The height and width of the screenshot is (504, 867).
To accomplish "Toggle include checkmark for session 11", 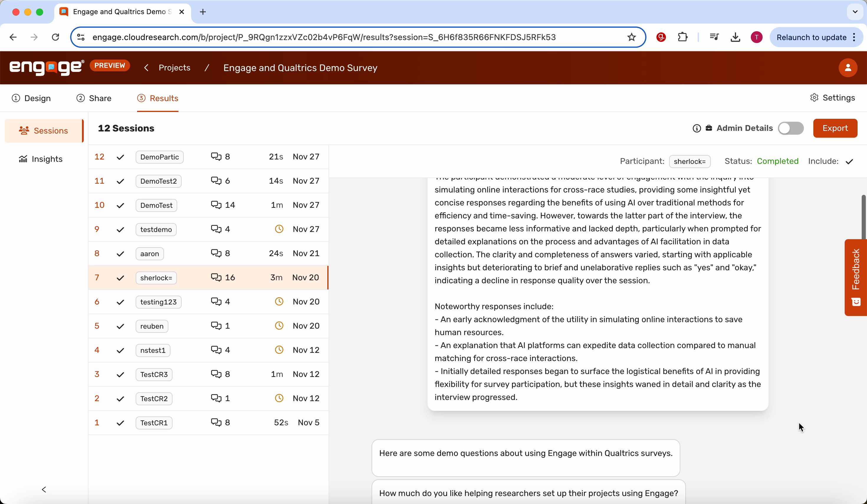I will 120,181.
